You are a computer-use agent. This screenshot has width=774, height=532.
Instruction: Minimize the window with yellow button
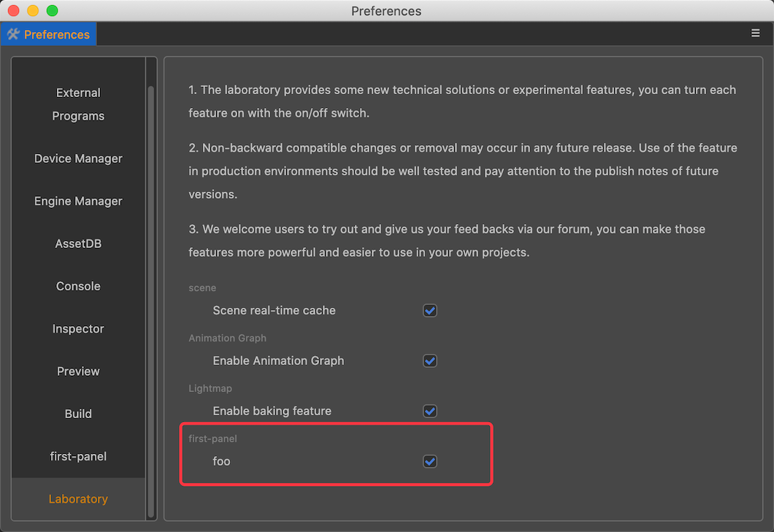(33, 11)
